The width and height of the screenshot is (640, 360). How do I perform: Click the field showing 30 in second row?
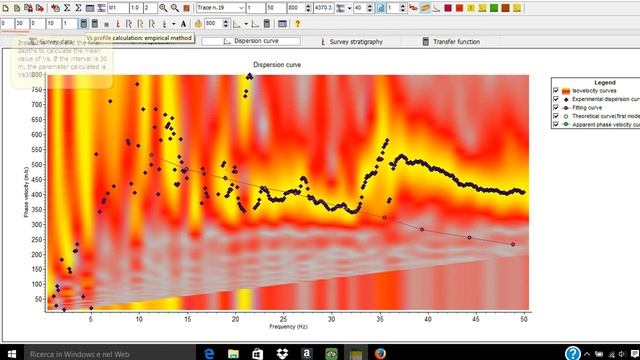tap(22, 24)
